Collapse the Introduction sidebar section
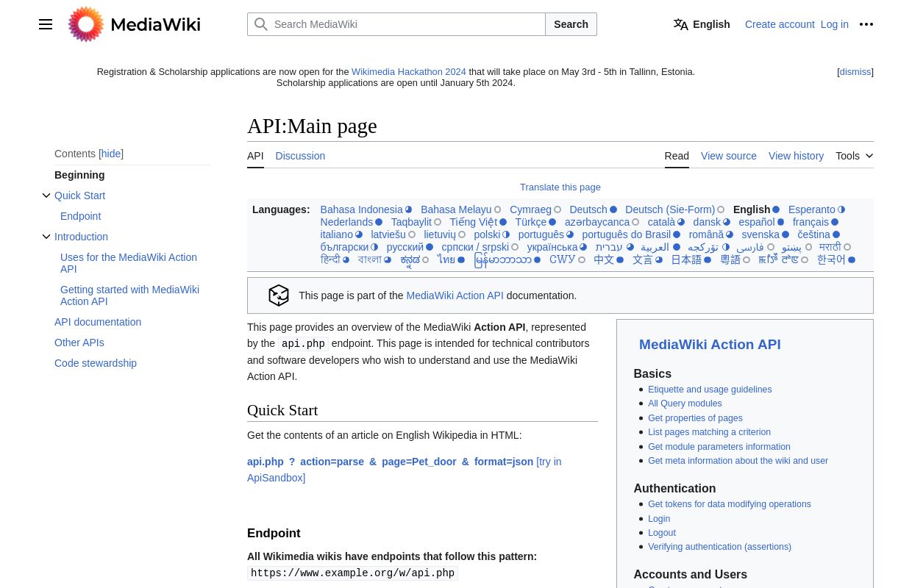 pyautogui.click(x=46, y=237)
